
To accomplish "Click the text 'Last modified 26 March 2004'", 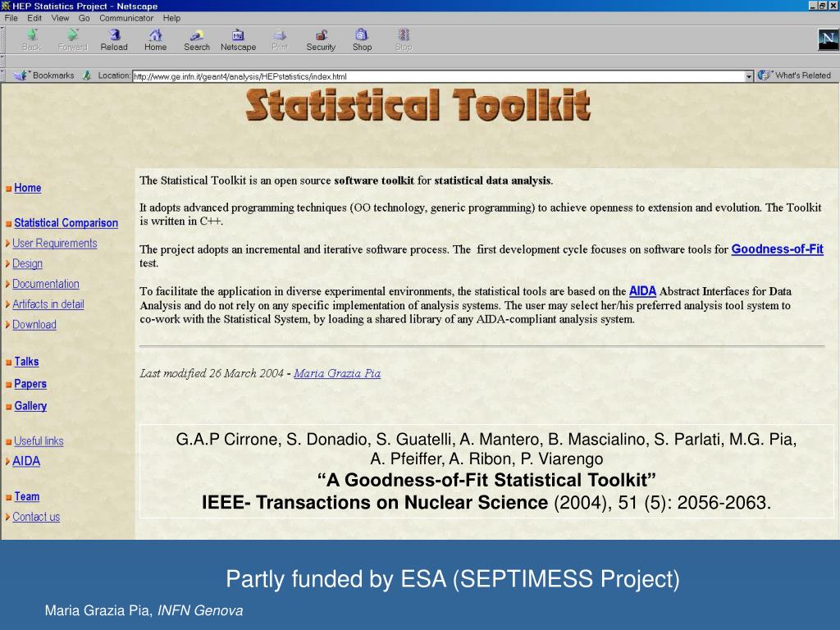I will click(x=212, y=373).
